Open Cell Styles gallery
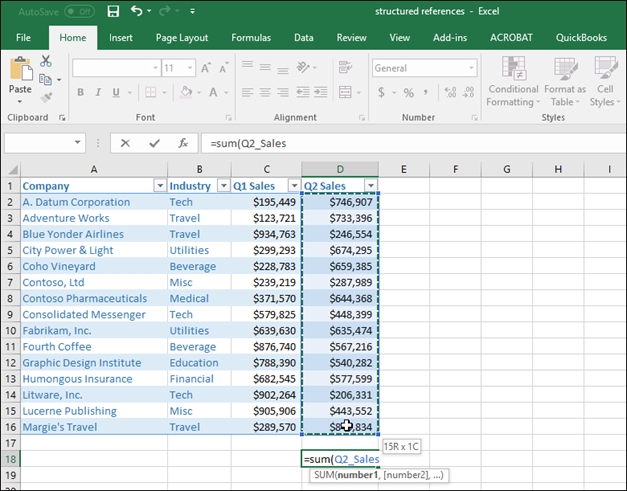The height and width of the screenshot is (491, 627). tap(605, 81)
